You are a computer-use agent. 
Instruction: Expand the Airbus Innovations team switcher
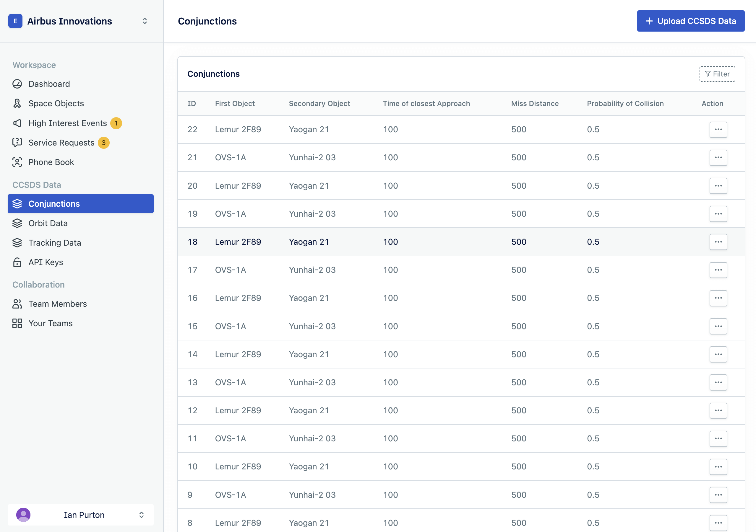[145, 21]
